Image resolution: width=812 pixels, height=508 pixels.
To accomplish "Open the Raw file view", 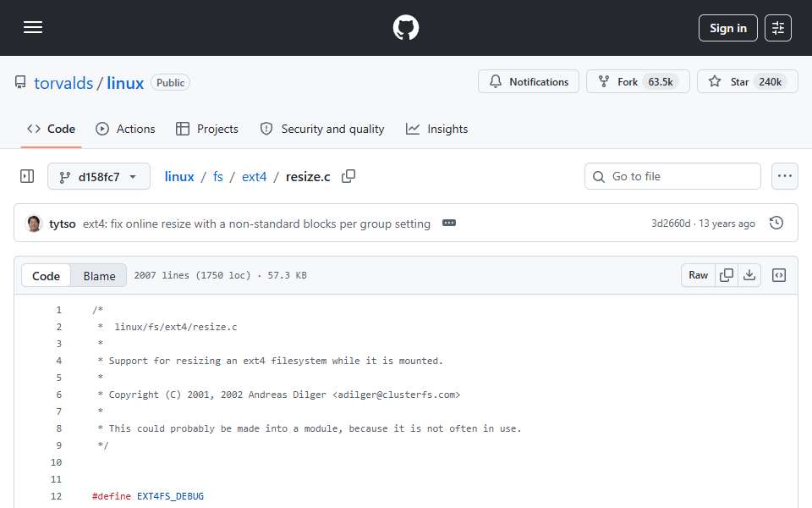I will [x=698, y=275].
